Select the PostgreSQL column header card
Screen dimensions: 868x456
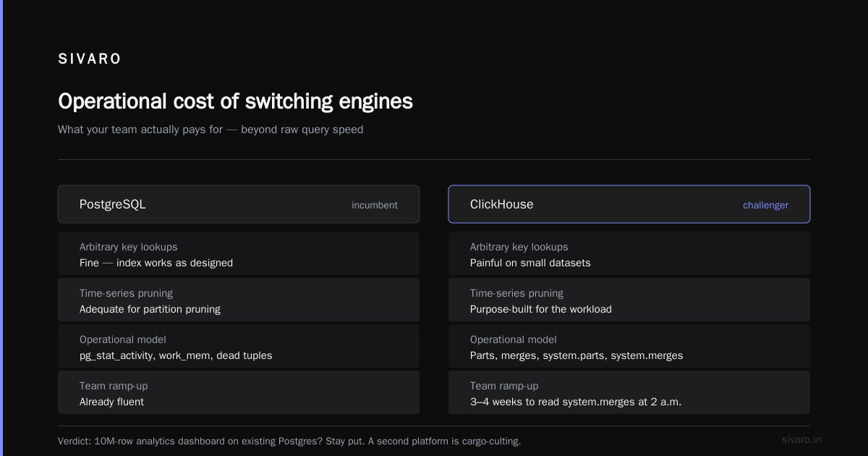239,204
